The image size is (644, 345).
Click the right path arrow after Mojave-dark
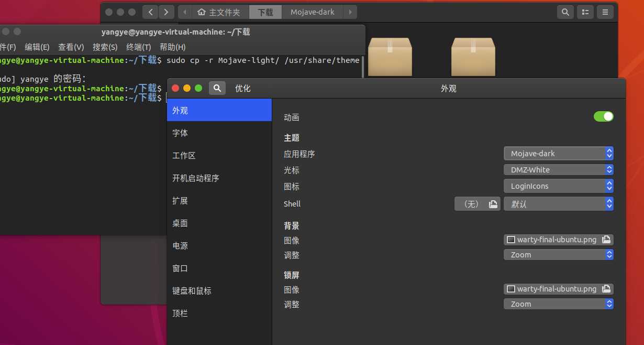350,12
